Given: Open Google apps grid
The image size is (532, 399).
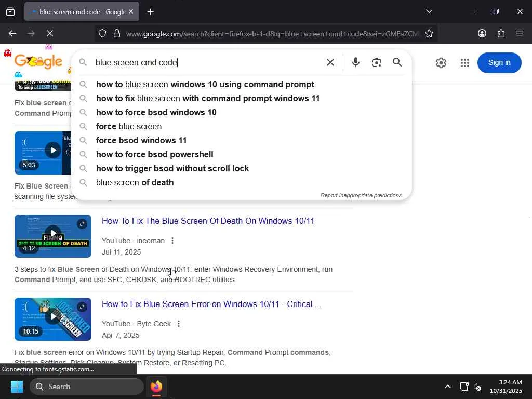Looking at the screenshot, I should (x=465, y=63).
